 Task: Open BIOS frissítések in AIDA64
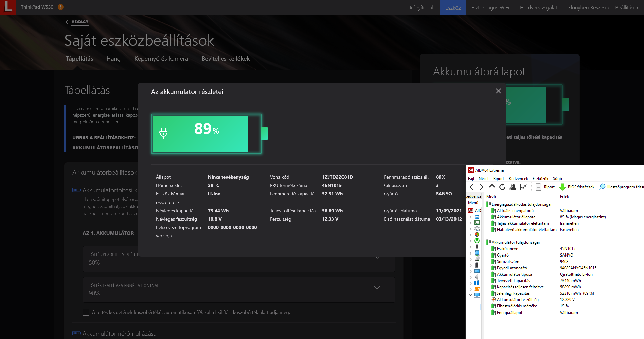[x=577, y=187]
